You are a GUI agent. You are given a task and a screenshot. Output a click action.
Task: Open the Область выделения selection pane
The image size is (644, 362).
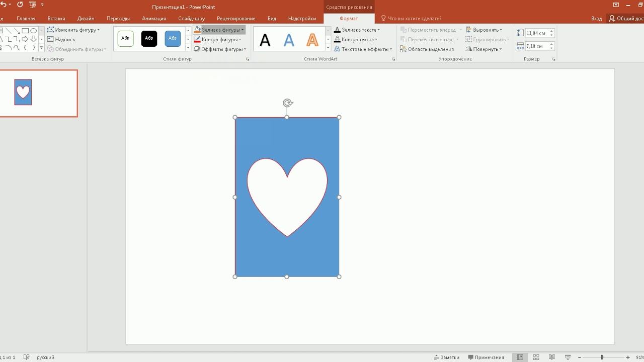(427, 49)
